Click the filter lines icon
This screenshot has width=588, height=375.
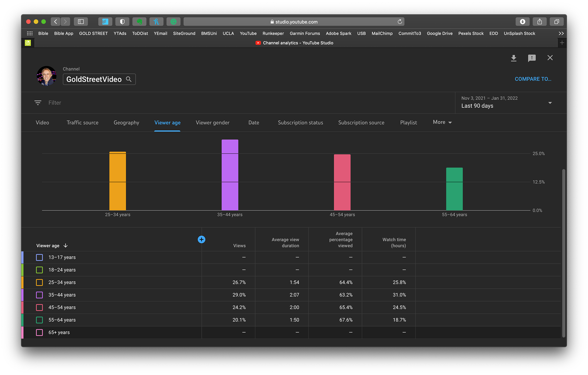(38, 103)
